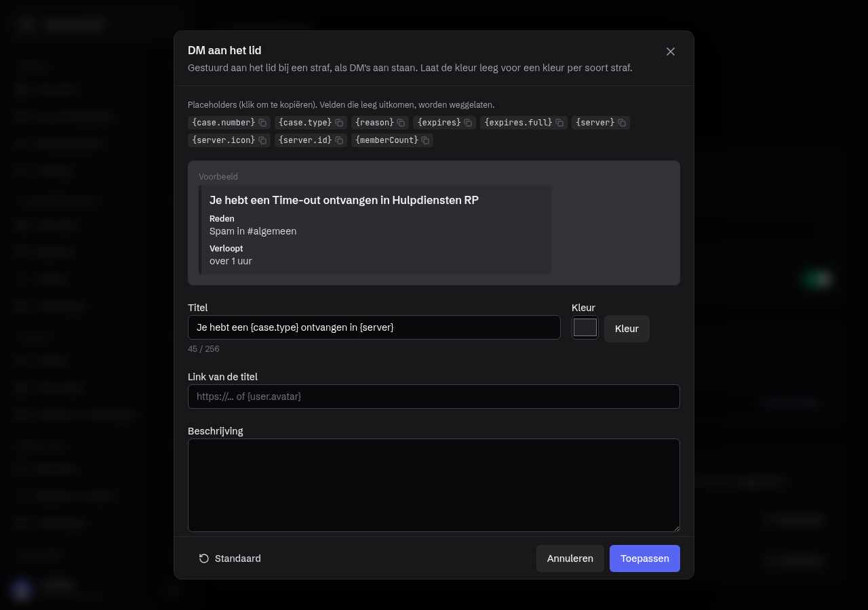Click the preview text 'over 1 uur'
The height and width of the screenshot is (610, 868).
click(x=231, y=261)
